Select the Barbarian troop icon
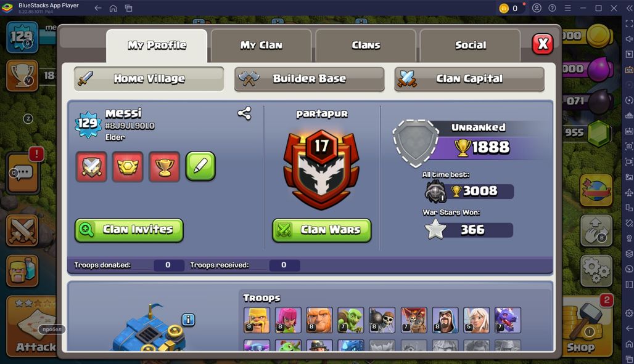Image resolution: width=634 pixels, height=364 pixels. pos(257,320)
